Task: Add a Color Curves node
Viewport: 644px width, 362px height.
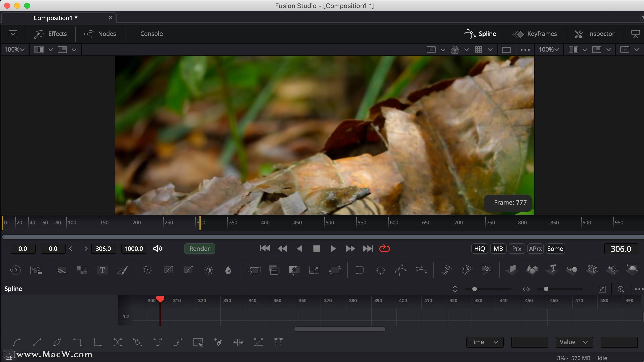Action: [168, 270]
